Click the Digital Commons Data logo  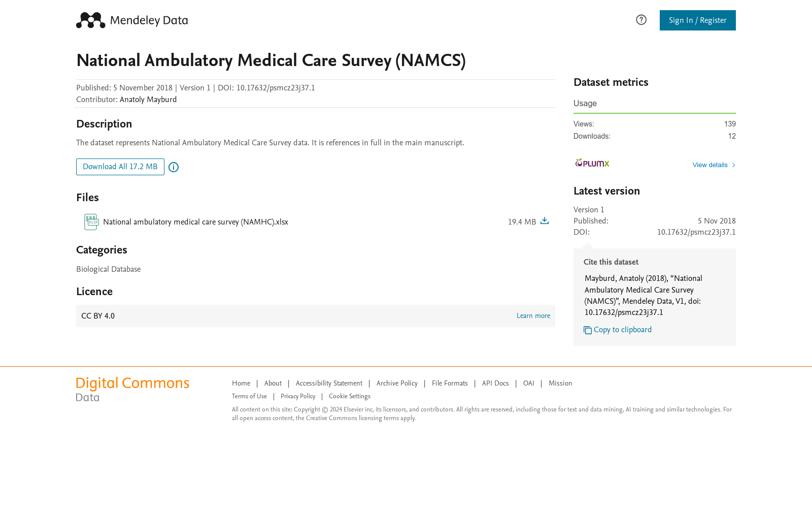(x=132, y=389)
